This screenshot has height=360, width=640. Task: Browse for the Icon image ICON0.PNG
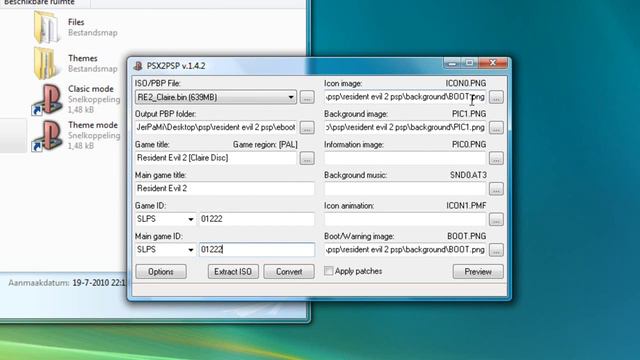(x=496, y=97)
